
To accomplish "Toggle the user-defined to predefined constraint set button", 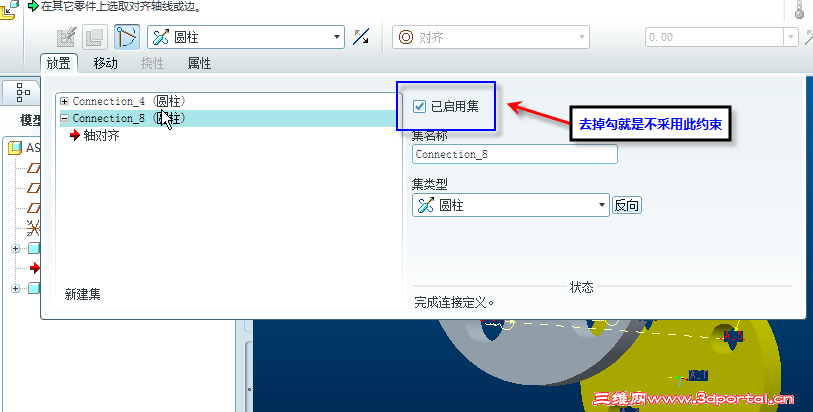I will click(x=127, y=37).
